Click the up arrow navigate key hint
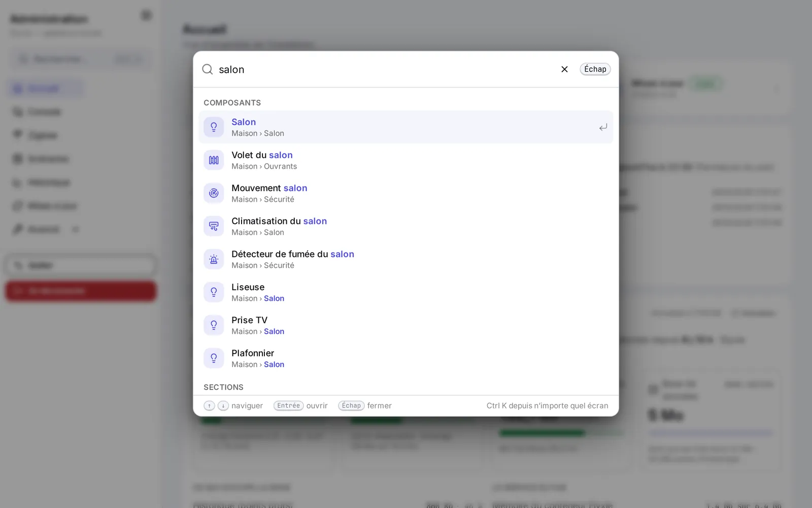Image resolution: width=812 pixels, height=508 pixels. click(209, 405)
